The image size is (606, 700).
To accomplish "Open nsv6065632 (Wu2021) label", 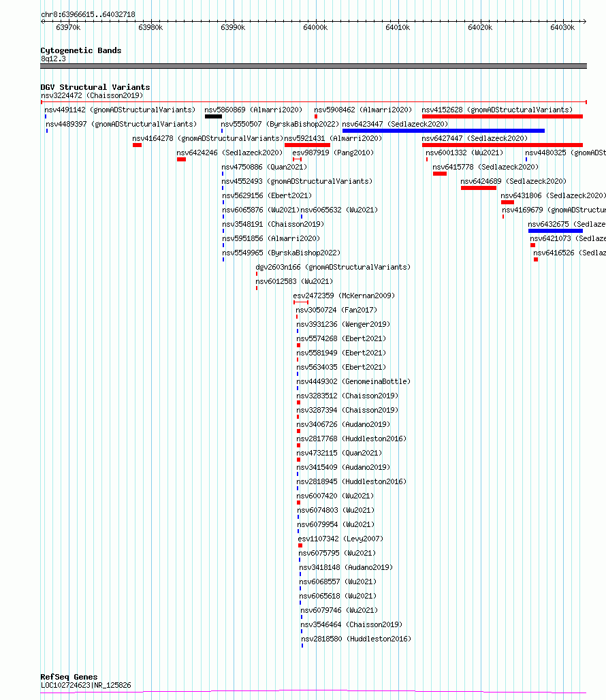I will [339, 210].
